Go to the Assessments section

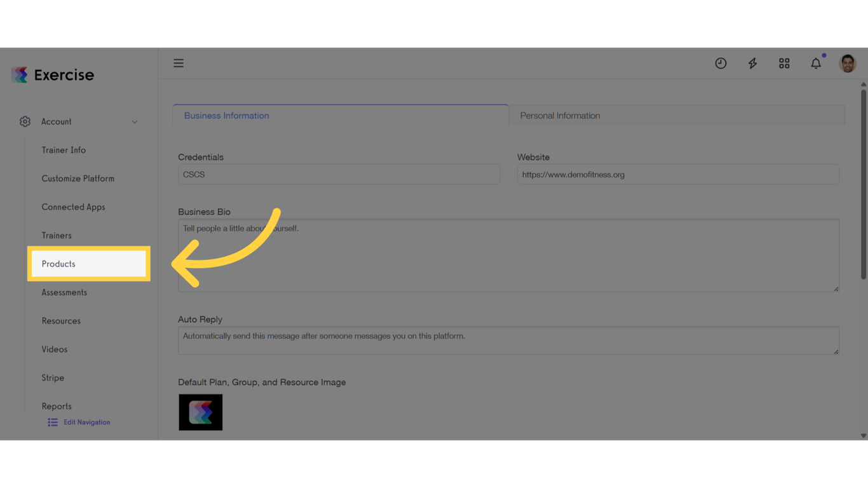point(64,292)
